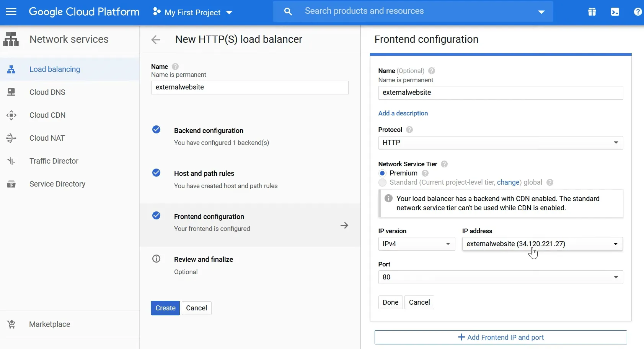The image size is (644, 349).
Task: Click the Add a description link
Action: click(403, 113)
